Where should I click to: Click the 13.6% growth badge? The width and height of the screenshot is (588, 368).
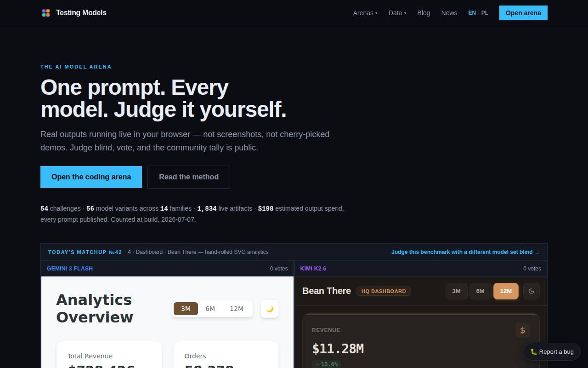(x=327, y=364)
